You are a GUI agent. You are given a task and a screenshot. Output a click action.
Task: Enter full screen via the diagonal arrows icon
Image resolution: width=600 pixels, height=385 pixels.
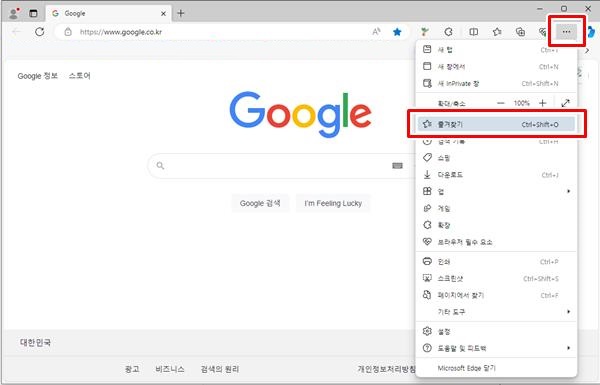(565, 103)
